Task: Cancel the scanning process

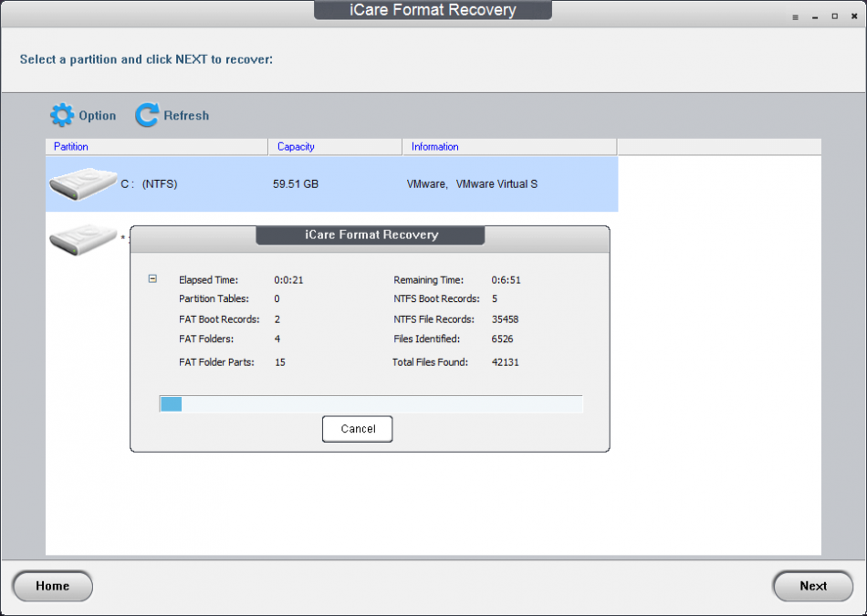Action: [x=358, y=429]
